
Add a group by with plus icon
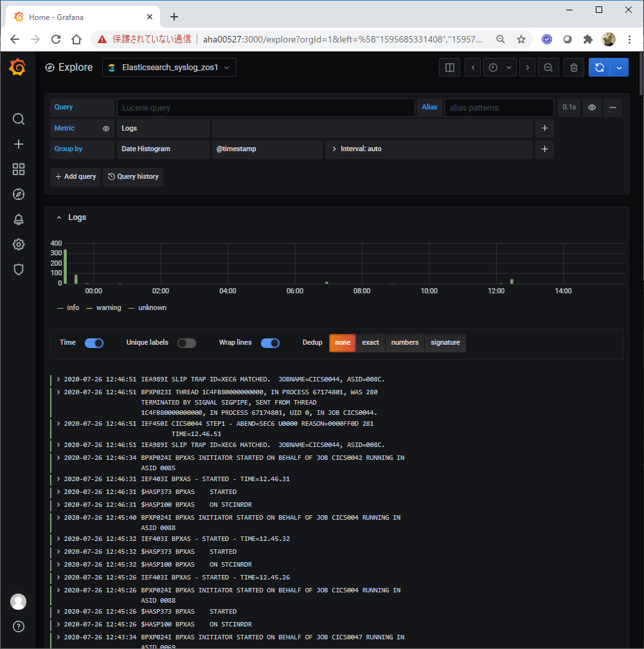coord(545,149)
